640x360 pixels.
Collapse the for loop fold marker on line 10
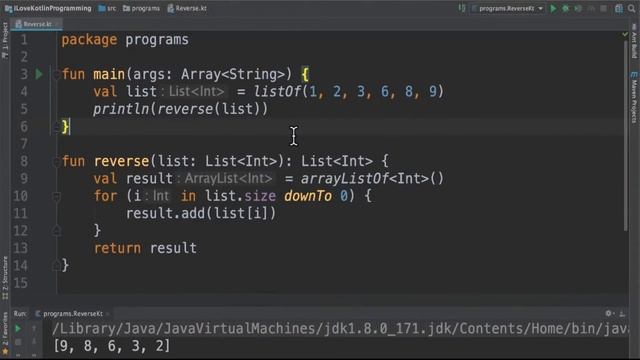(x=56, y=197)
